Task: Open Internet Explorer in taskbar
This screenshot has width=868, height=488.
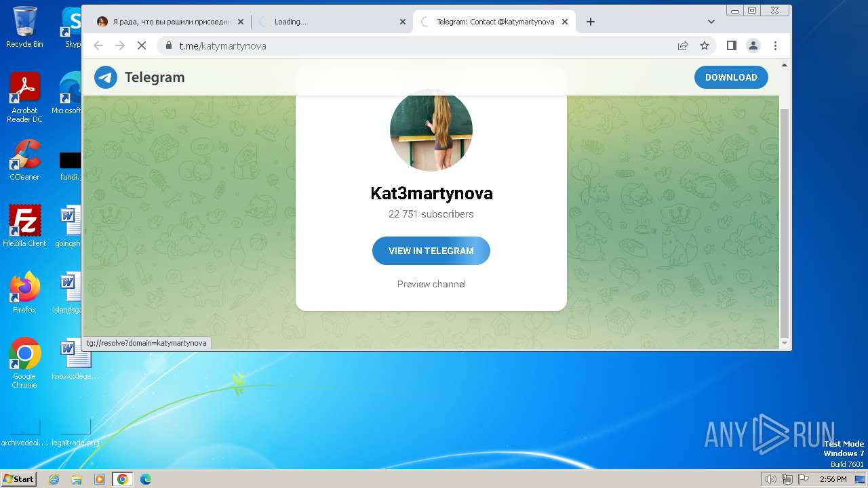Action: [54, 479]
